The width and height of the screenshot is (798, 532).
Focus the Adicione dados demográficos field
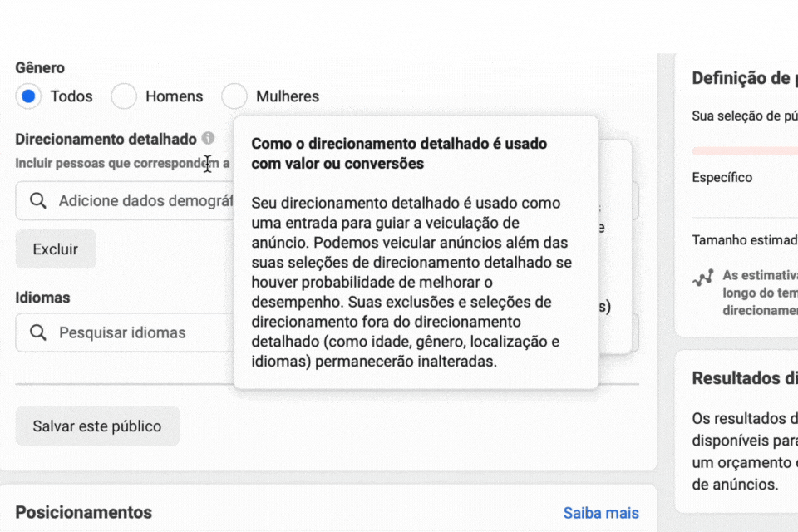[141, 201]
